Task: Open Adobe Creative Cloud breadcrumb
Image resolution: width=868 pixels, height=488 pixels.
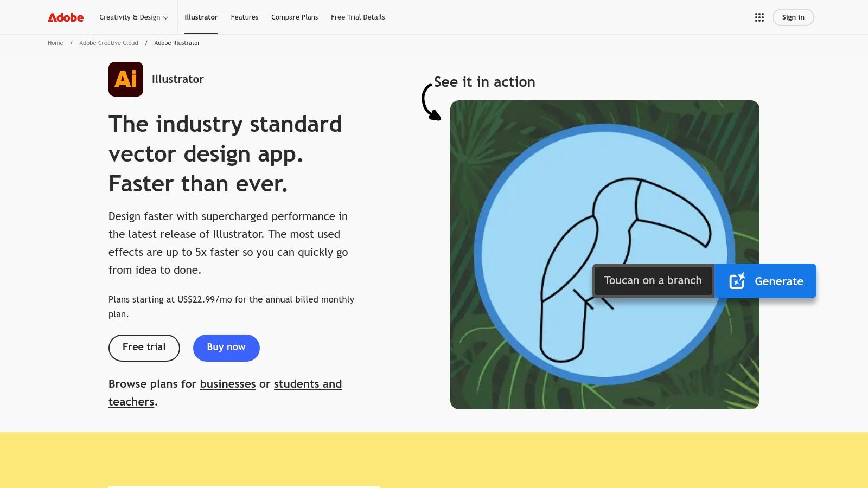Action: click(108, 43)
